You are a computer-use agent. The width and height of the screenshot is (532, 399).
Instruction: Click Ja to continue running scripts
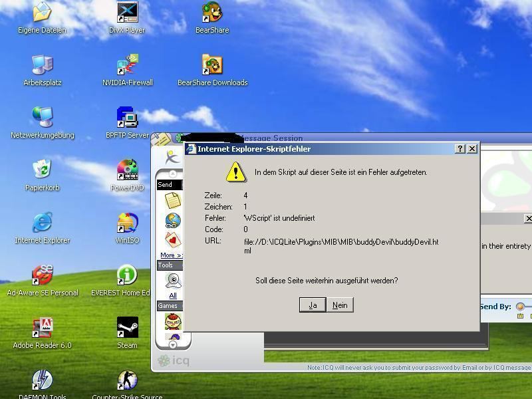[x=313, y=305]
